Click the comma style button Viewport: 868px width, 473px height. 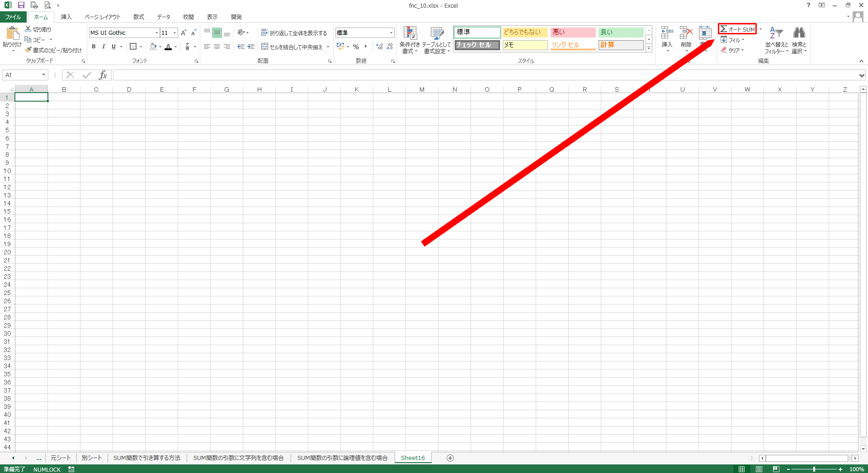pos(366,47)
